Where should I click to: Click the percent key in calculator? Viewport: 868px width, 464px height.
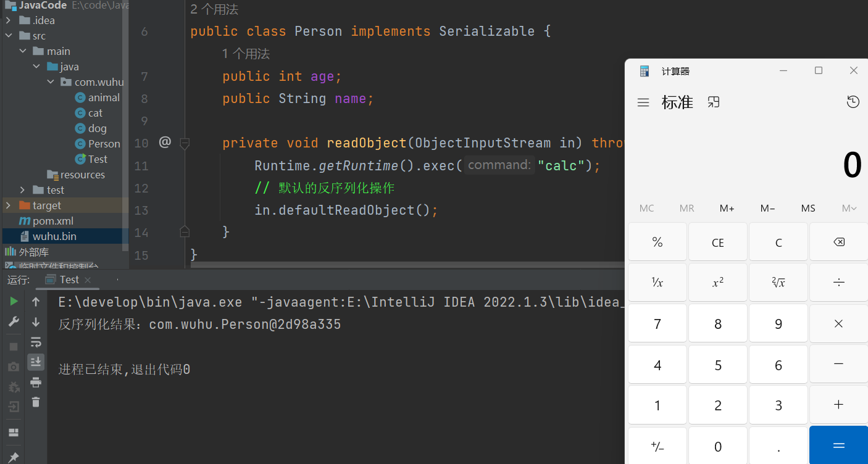click(x=657, y=242)
